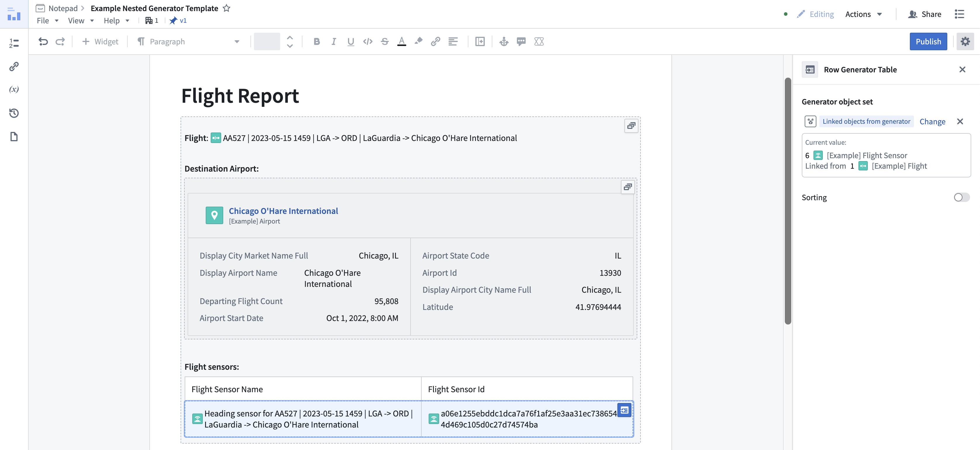Apply strikethrough formatting
Image resolution: width=980 pixels, height=450 pixels.
[385, 41]
